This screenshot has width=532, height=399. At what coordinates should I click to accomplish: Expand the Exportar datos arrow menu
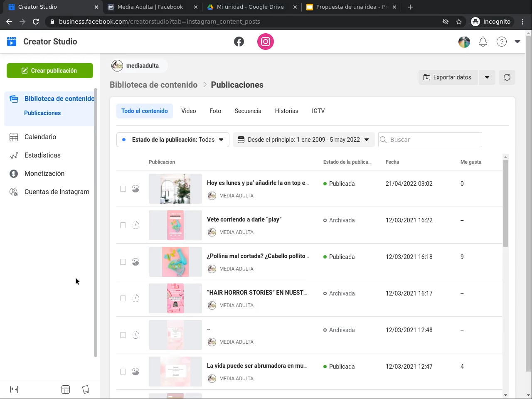click(x=487, y=77)
